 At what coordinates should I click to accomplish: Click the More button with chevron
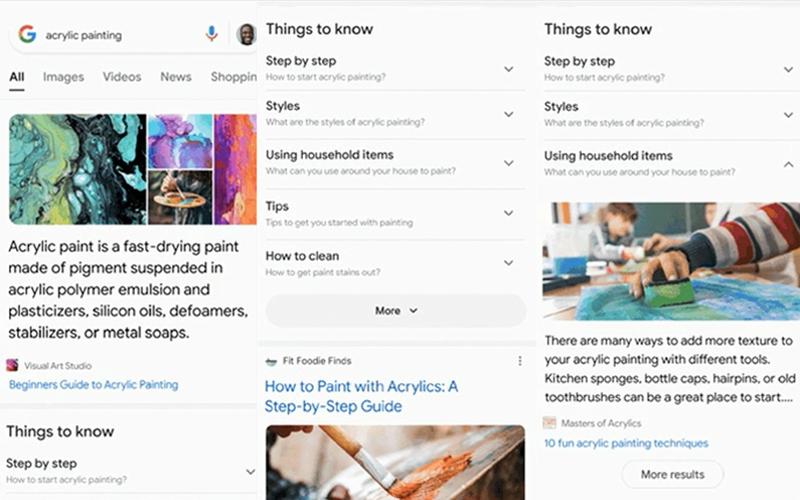click(396, 311)
